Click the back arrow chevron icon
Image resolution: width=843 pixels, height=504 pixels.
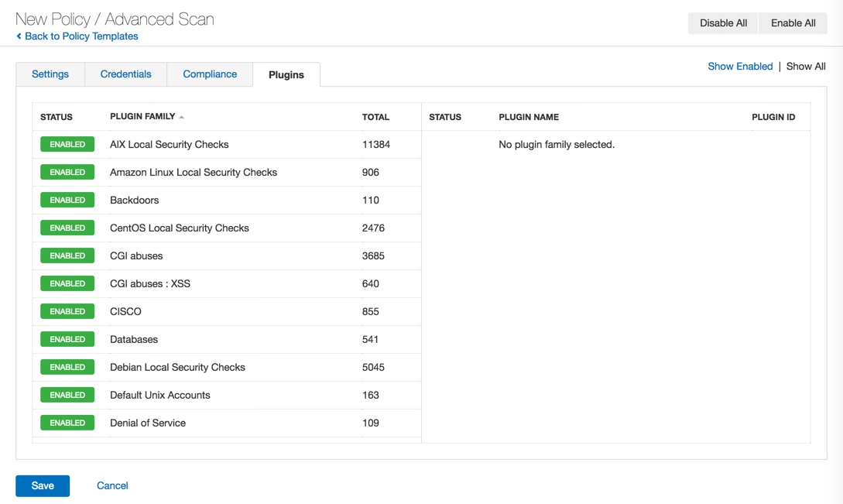19,36
